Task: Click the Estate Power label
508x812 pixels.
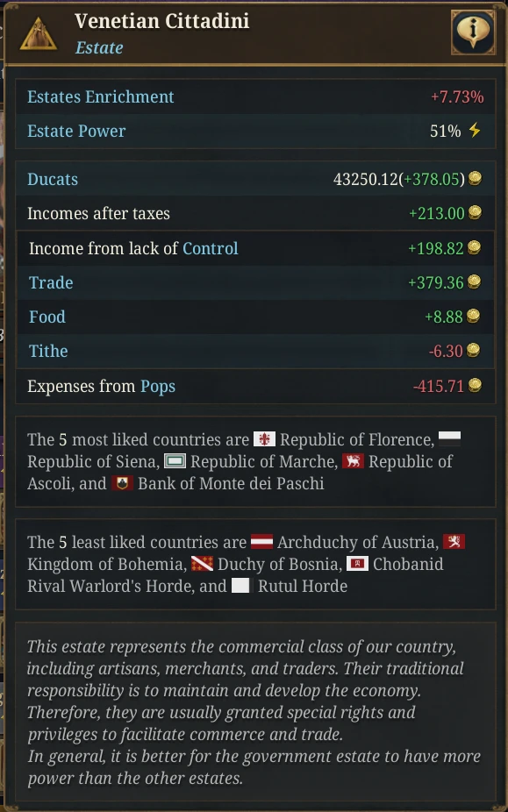Action: [76, 131]
